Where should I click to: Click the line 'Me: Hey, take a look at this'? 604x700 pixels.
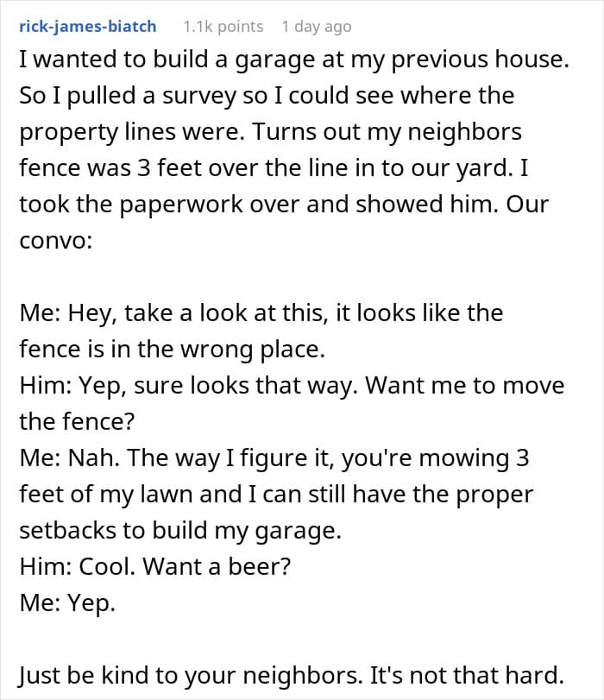point(261,313)
